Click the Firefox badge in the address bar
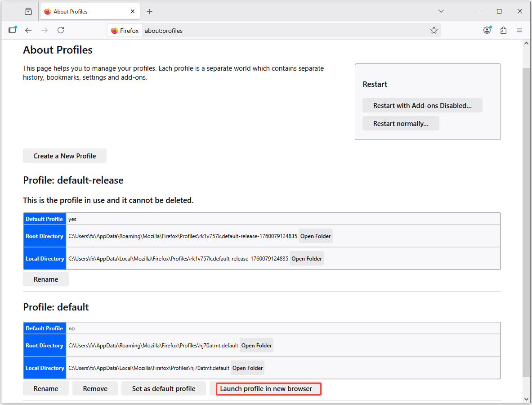 125,30
